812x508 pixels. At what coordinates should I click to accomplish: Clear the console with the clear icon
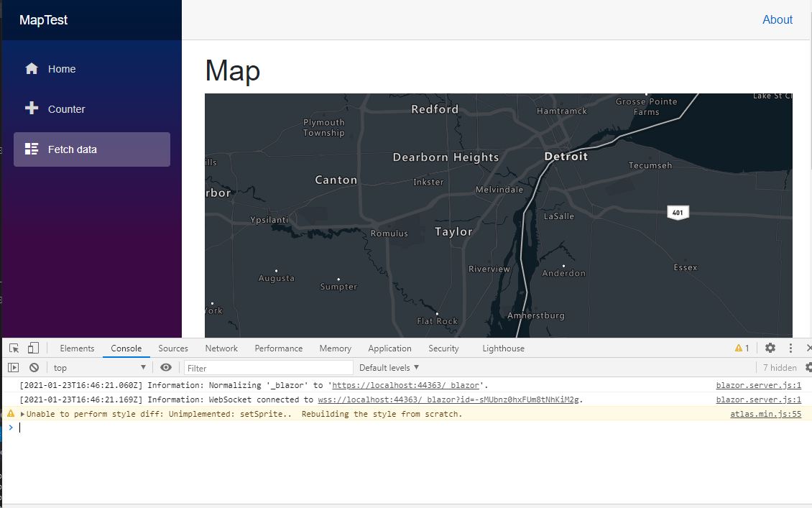tap(34, 367)
